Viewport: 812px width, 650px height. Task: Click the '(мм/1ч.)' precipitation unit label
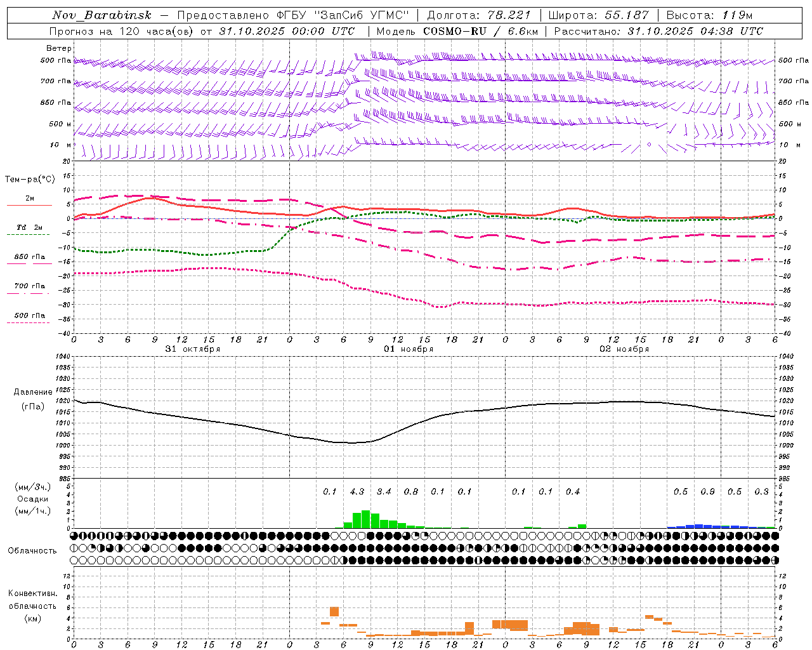coord(33,511)
